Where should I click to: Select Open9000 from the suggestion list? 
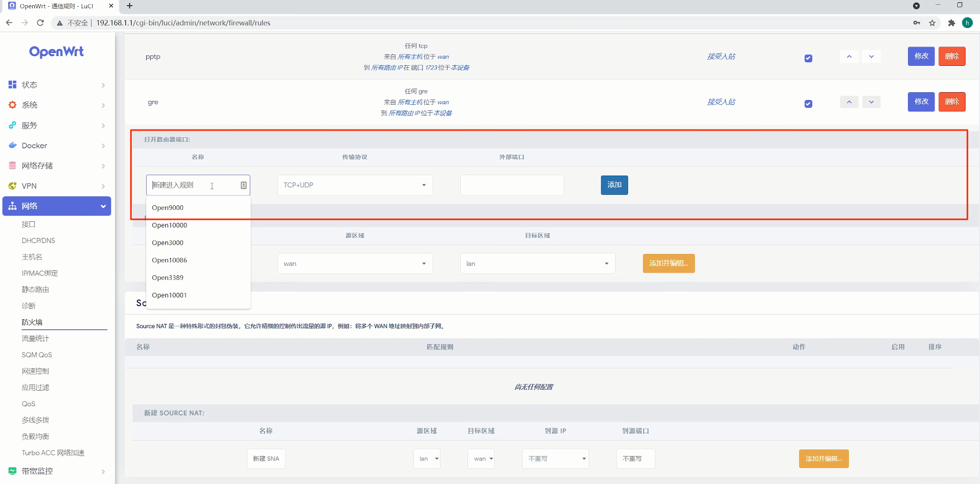167,207
